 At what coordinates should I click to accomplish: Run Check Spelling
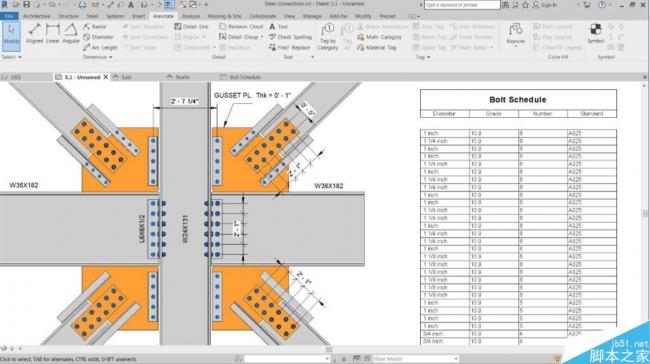(290, 37)
